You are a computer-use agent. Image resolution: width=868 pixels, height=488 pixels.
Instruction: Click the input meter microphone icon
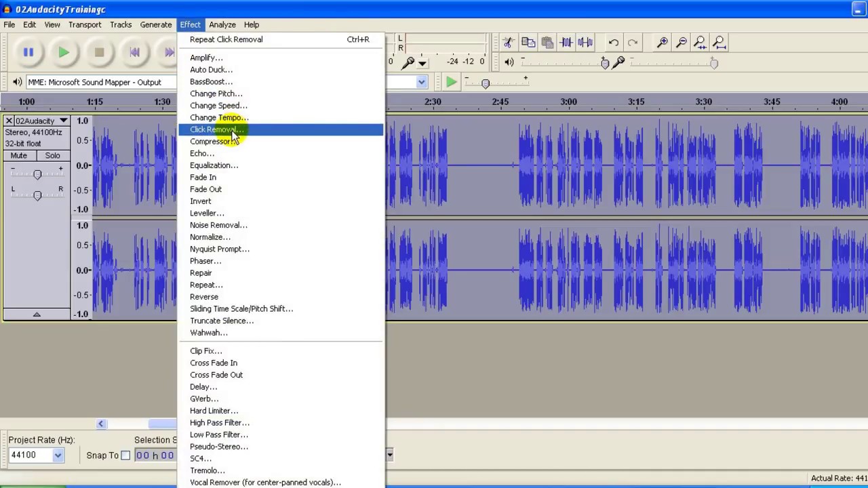point(408,62)
